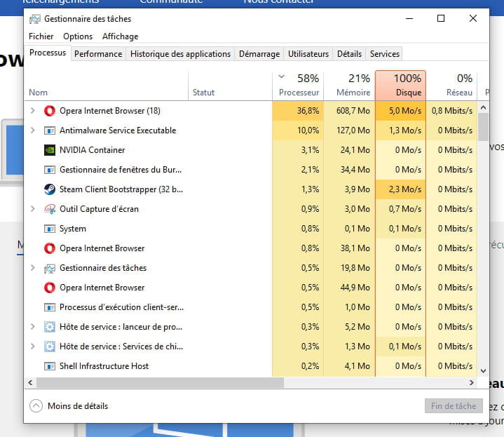
Task: Click the 10,0% processor value
Action: click(x=308, y=130)
